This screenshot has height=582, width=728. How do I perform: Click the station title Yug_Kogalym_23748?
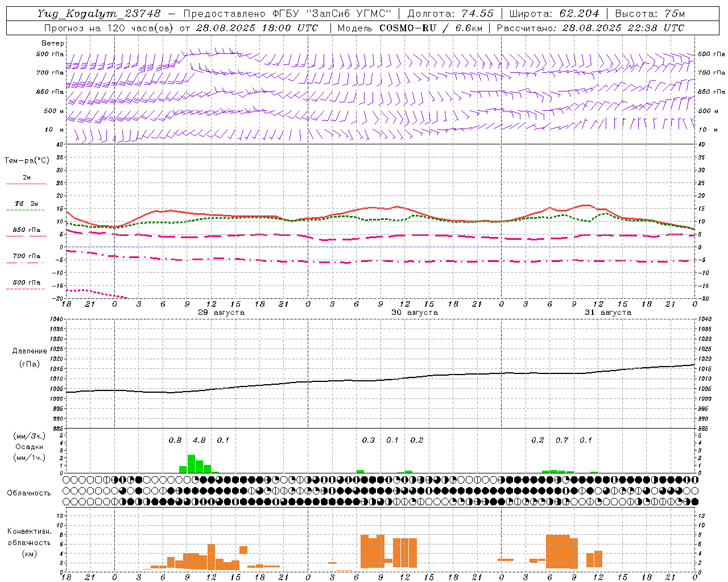pos(99,14)
